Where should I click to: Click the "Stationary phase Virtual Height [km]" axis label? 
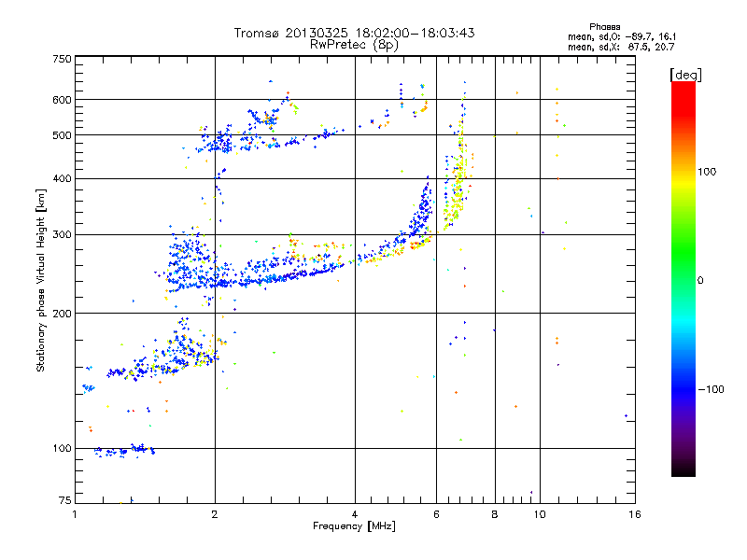41,281
